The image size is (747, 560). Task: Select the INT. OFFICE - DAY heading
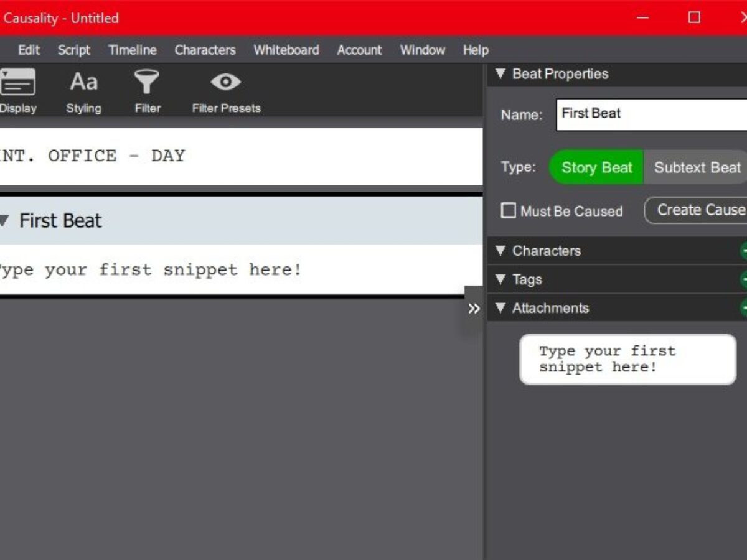(x=92, y=156)
